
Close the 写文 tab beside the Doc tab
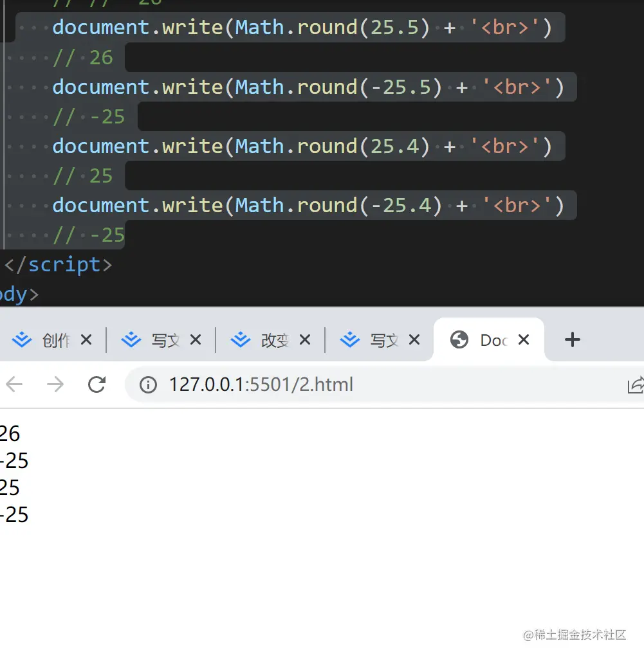tap(414, 339)
